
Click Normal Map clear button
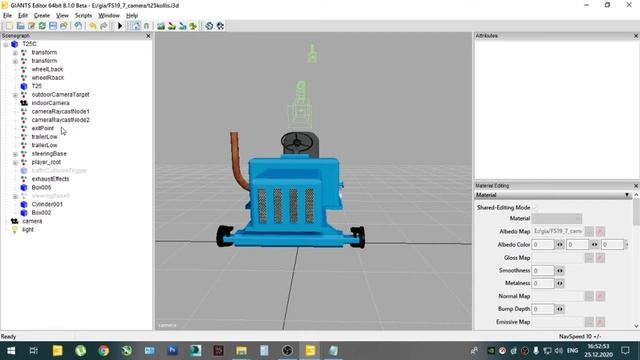[x=600, y=296]
